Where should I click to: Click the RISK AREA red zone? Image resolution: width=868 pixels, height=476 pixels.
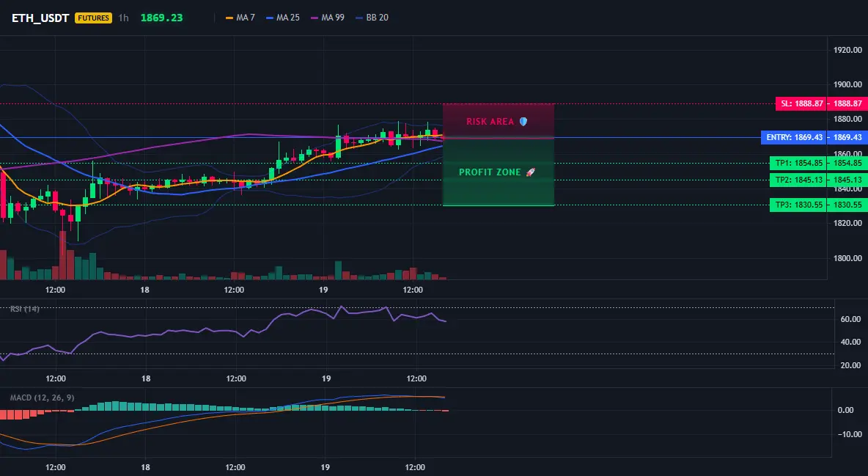[499, 121]
